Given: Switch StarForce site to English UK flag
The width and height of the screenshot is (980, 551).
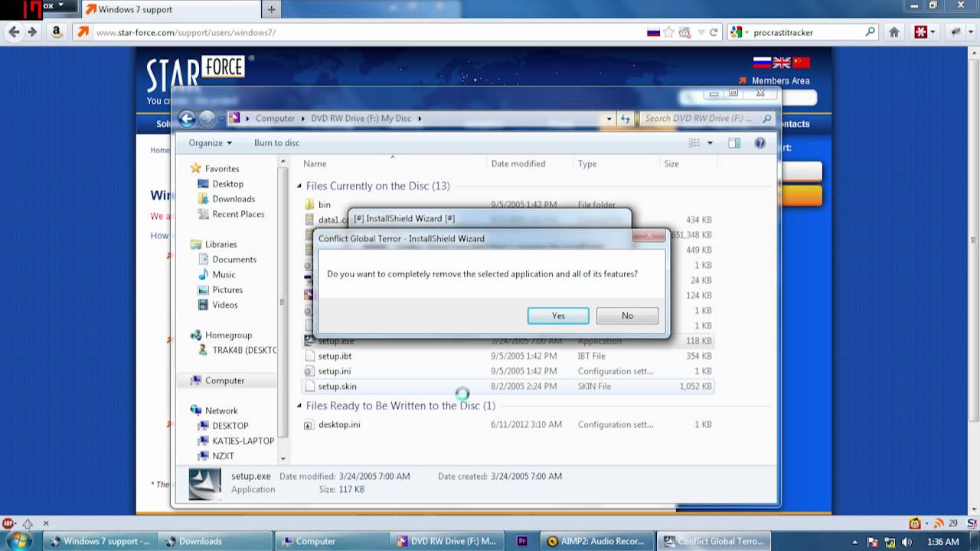Looking at the screenshot, I should coord(782,63).
